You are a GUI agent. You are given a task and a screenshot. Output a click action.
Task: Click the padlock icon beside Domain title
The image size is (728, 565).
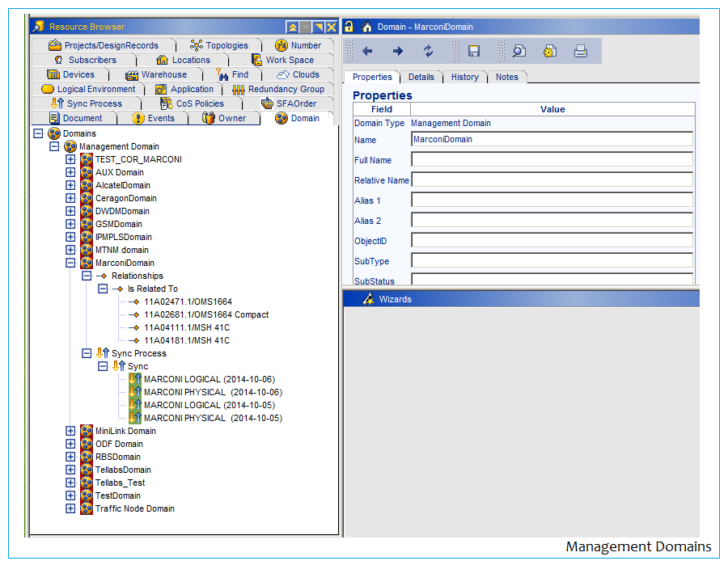(349, 27)
